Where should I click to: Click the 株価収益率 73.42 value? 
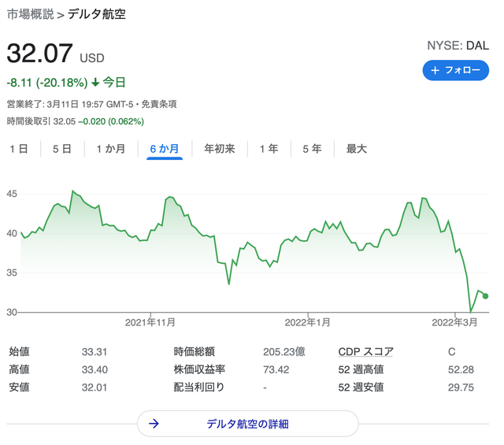pos(276,369)
